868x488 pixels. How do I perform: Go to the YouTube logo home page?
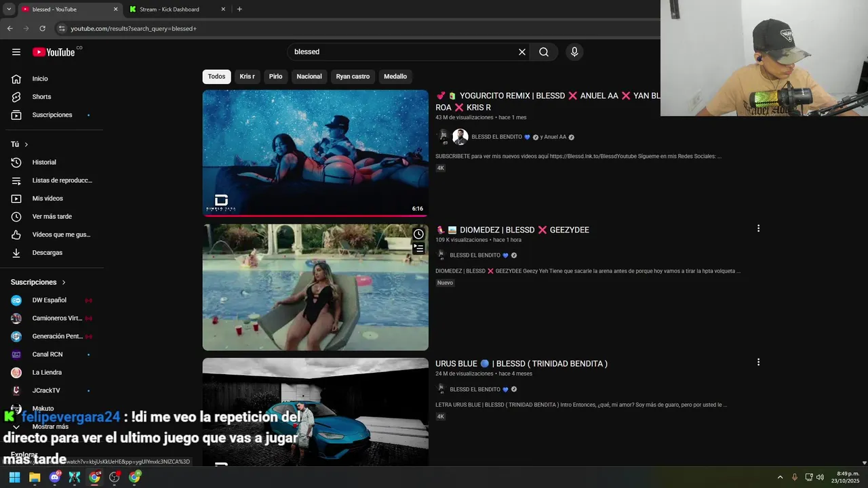[x=54, y=52]
